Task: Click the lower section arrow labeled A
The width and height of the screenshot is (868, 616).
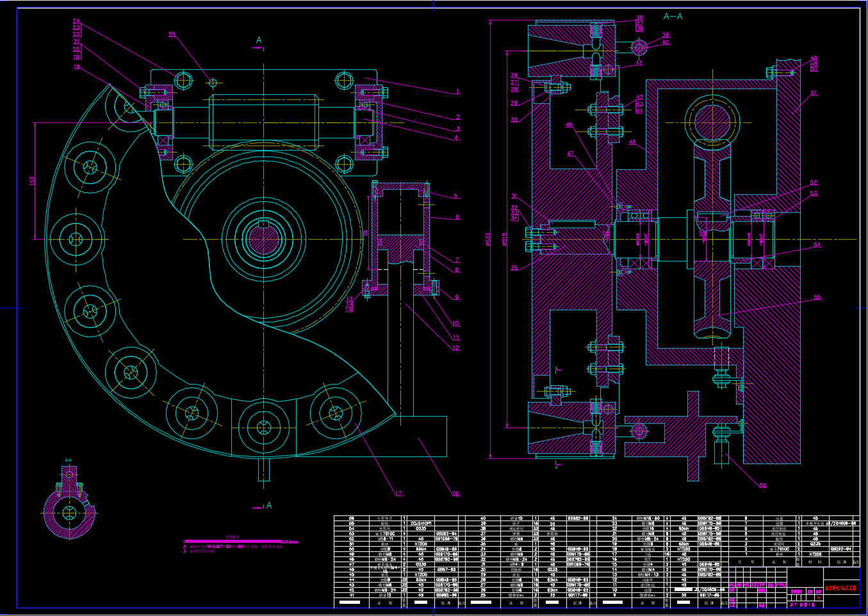Action: tap(268, 506)
